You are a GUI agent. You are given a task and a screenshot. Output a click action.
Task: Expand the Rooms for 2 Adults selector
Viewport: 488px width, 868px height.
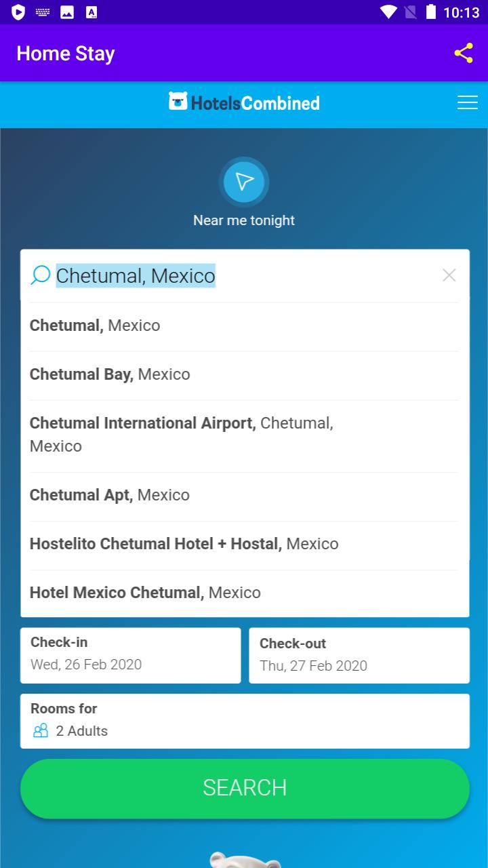tap(245, 721)
